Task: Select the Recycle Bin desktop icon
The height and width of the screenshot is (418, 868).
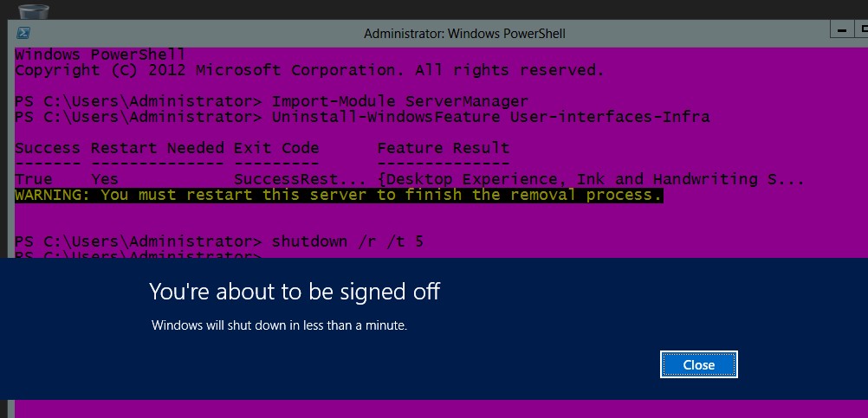Action: 34,11
